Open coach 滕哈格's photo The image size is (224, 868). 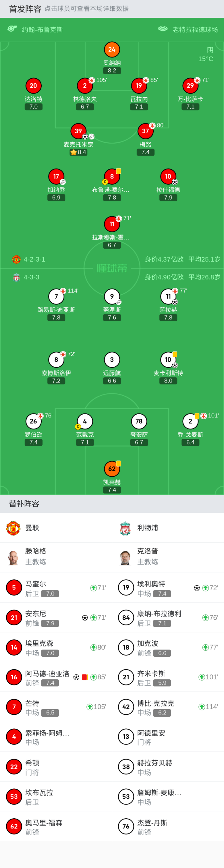(x=13, y=558)
